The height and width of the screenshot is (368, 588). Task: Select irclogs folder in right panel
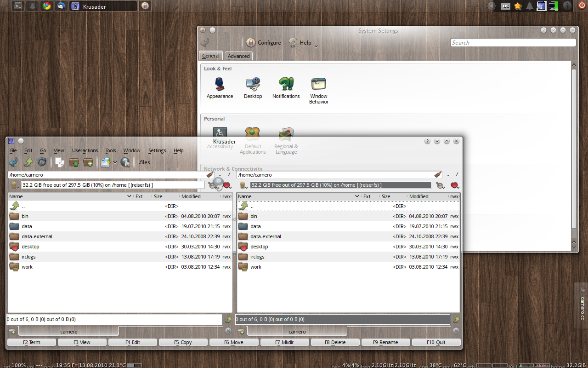tap(348, 257)
